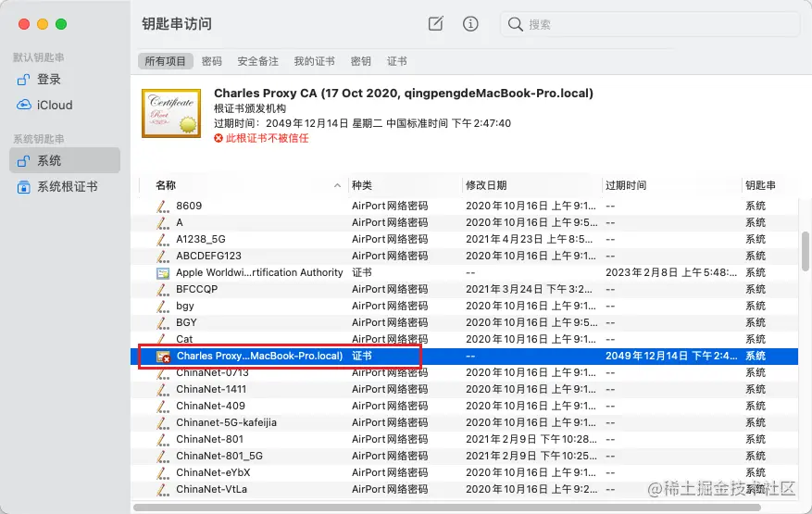Click the pencil icon beside ChinaNet-VtLa
Viewport: 812px width, 514px height.
pyautogui.click(x=163, y=490)
